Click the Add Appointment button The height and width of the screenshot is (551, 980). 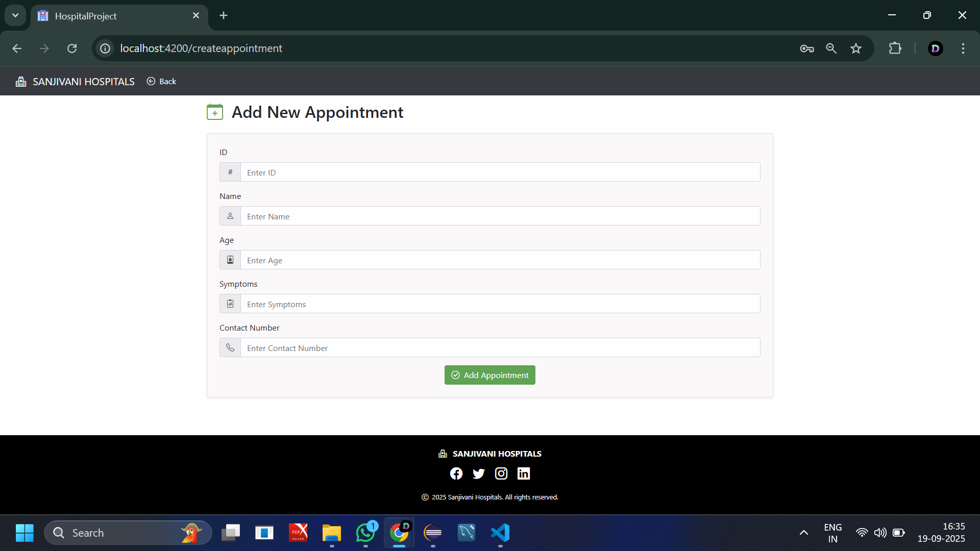click(490, 375)
